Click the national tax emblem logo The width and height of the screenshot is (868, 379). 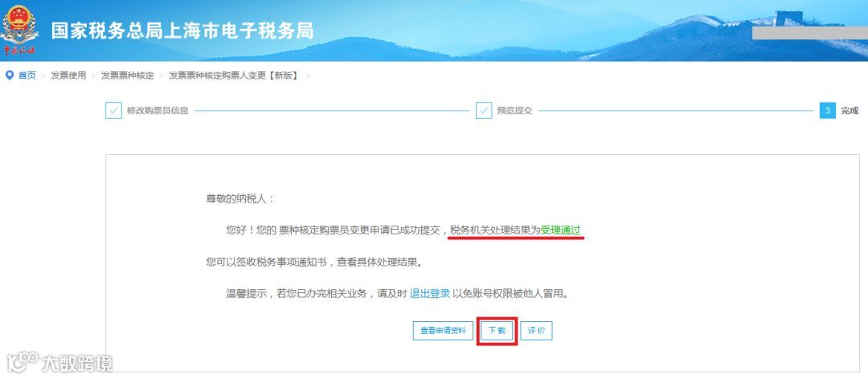click(x=18, y=29)
